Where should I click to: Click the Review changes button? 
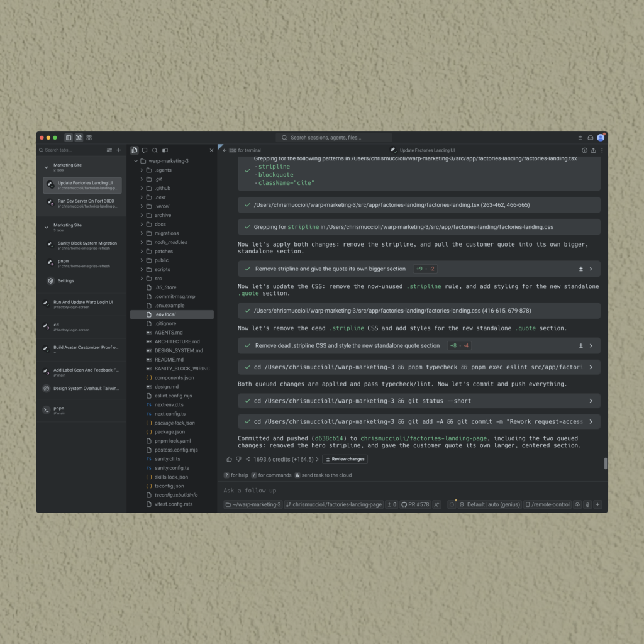tap(345, 459)
